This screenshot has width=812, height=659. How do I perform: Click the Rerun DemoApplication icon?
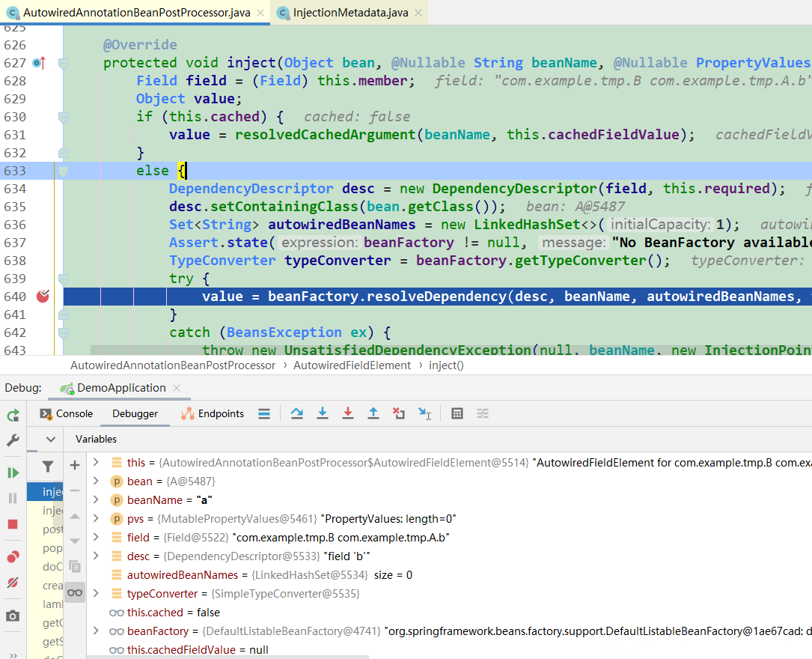coord(13,416)
